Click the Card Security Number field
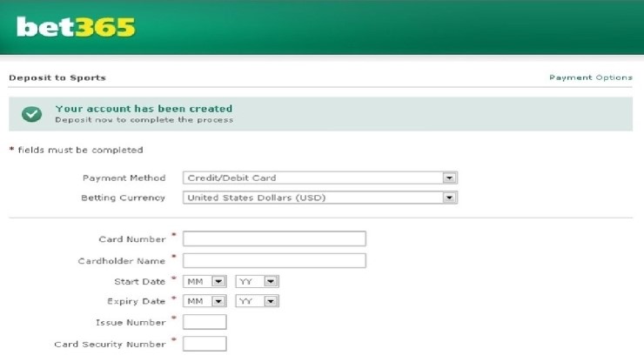644x362 pixels. pos(205,344)
